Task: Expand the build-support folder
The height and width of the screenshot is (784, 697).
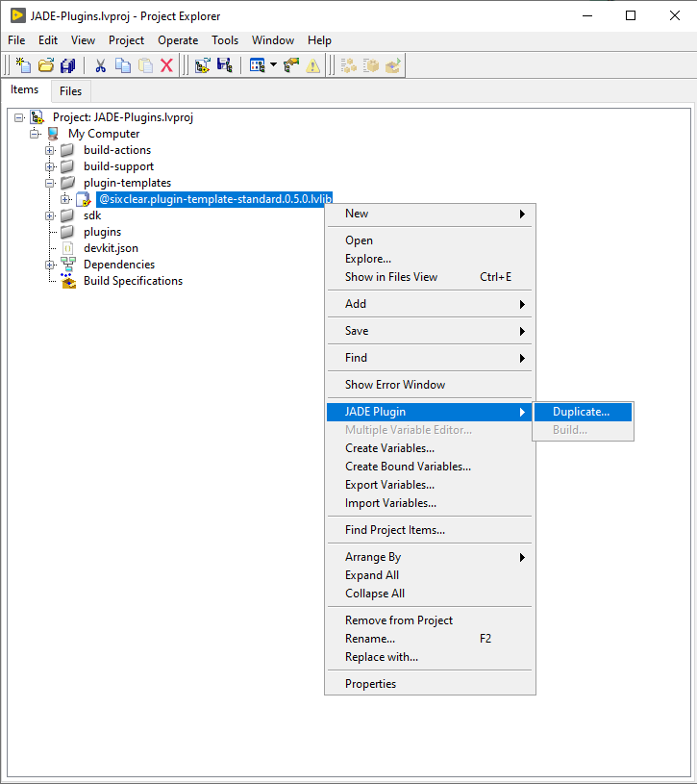Action: pos(49,167)
